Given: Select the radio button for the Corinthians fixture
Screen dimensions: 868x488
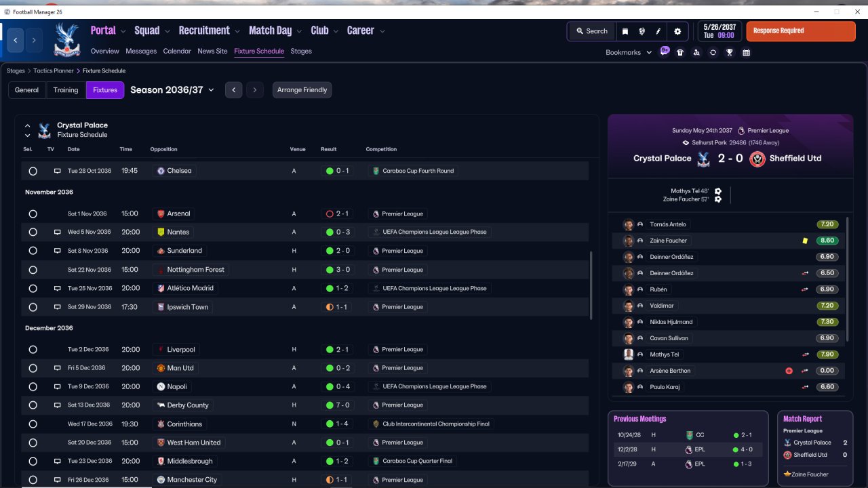Looking at the screenshot, I should [x=33, y=424].
